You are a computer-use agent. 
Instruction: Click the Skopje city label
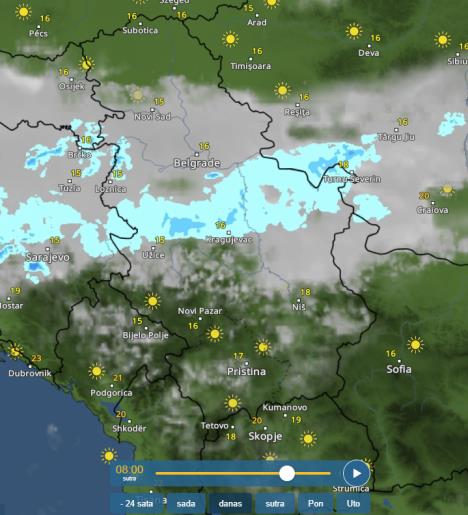coord(265,436)
